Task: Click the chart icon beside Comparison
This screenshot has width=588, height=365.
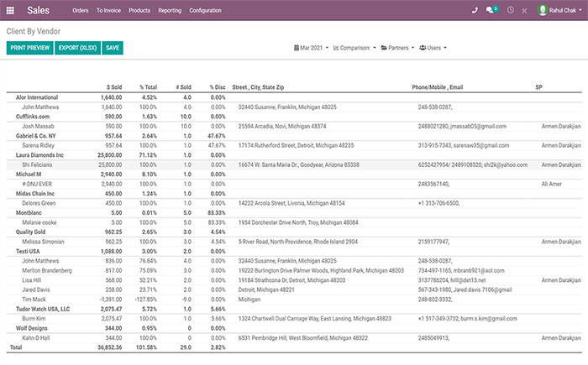Action: (336, 48)
